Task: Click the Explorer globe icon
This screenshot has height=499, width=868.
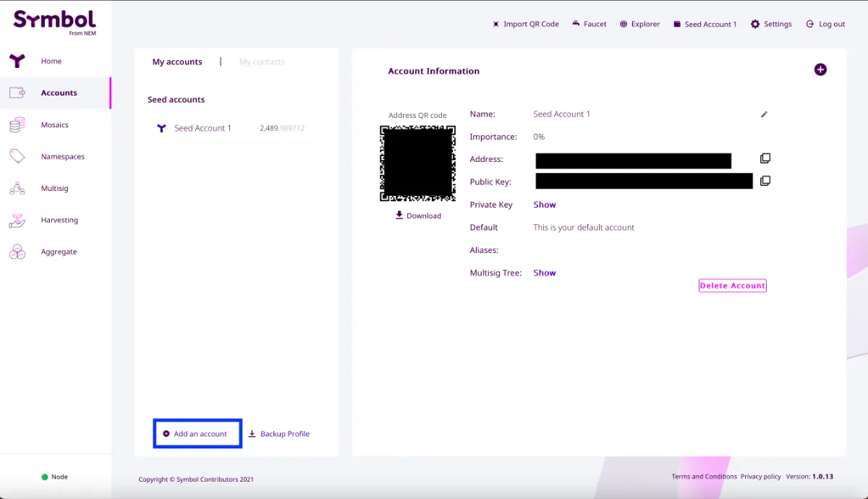Action: pyautogui.click(x=624, y=24)
